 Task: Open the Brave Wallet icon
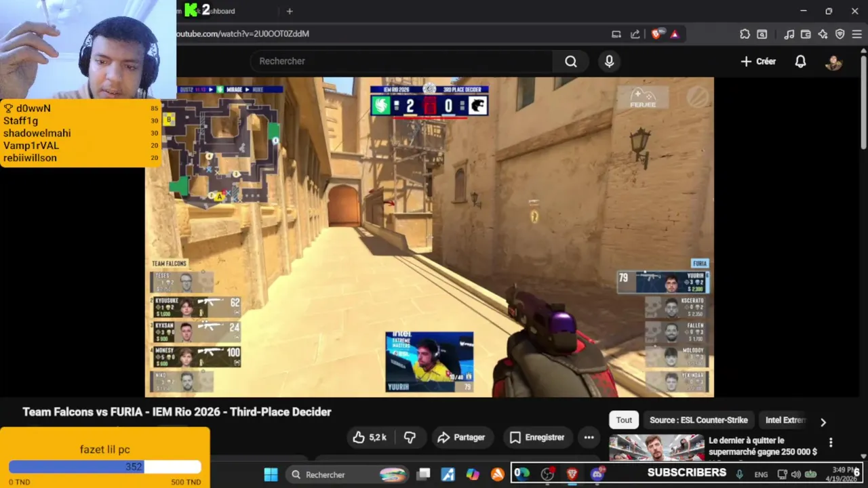pyautogui.click(x=806, y=34)
